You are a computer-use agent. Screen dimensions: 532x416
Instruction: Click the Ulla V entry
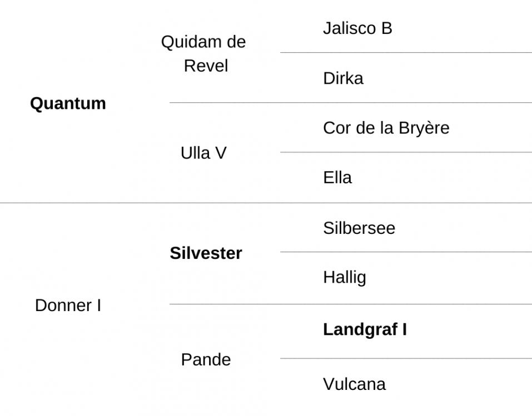(x=203, y=153)
